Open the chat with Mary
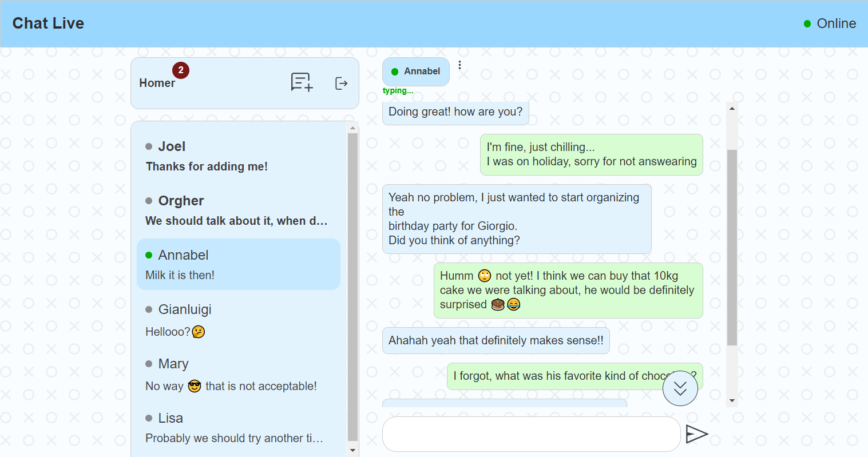This screenshot has width=868, height=457. tap(238, 375)
